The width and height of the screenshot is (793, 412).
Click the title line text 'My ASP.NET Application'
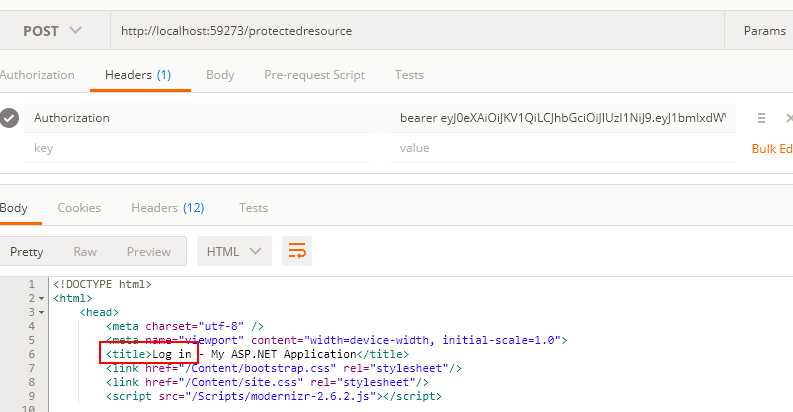[x=284, y=354]
